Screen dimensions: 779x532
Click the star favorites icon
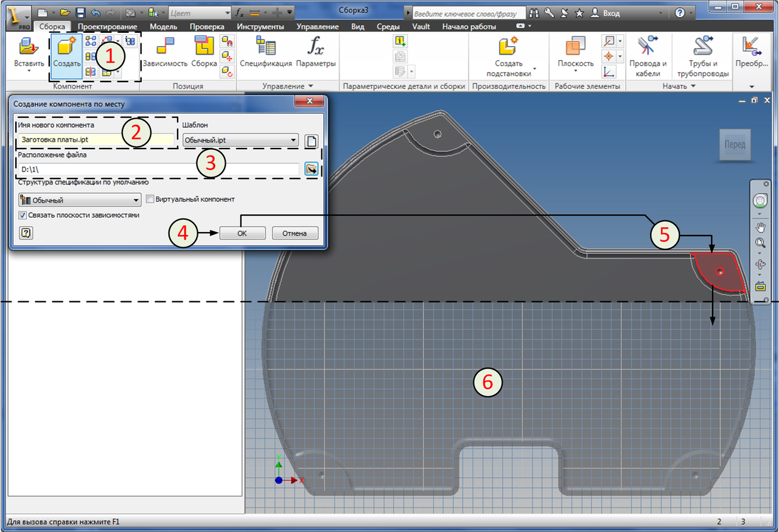[x=579, y=12]
